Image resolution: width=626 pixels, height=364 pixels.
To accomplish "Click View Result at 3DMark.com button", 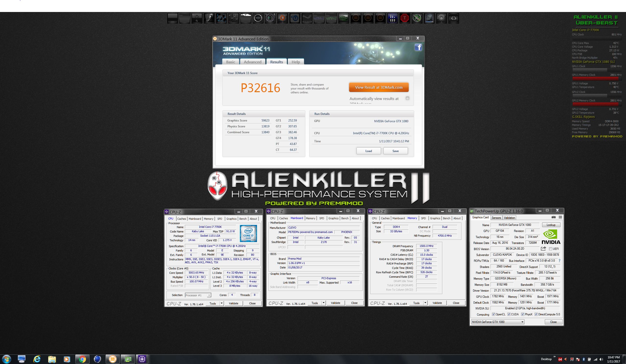I will (x=379, y=88).
